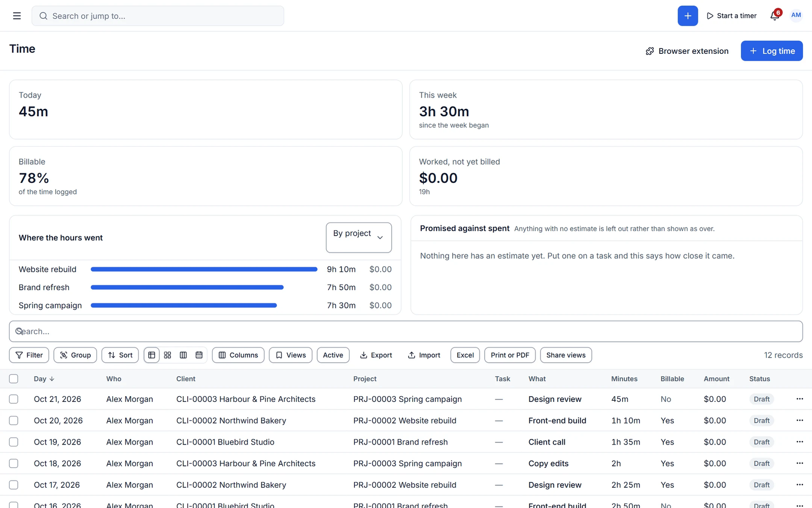The height and width of the screenshot is (508, 812).
Task: Open the notifications bell
Action: point(774,15)
